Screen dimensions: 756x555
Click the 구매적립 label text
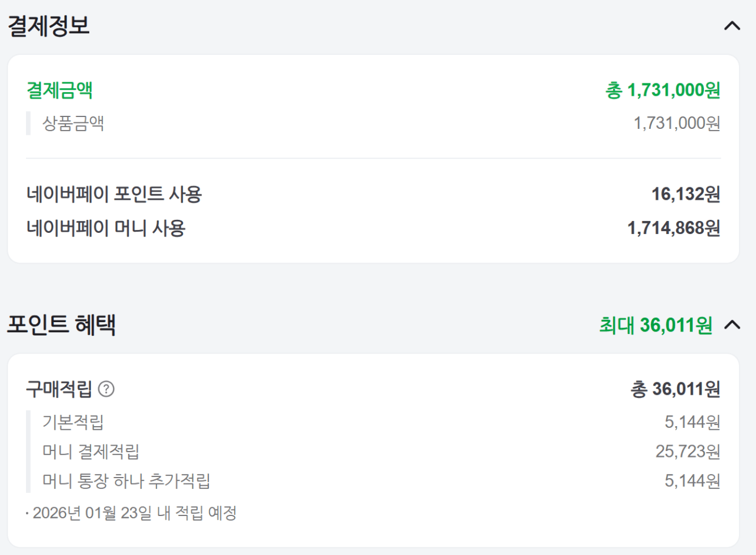tap(59, 389)
